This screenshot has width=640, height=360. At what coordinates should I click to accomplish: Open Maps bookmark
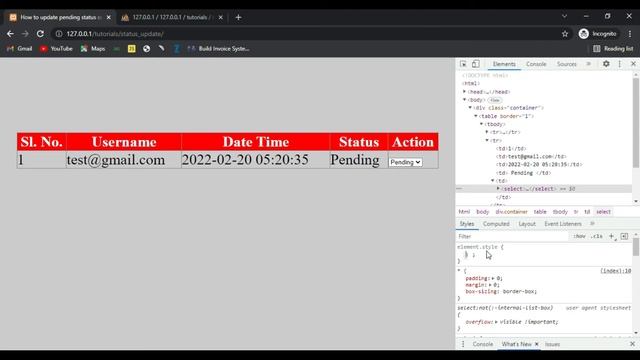[x=93, y=49]
